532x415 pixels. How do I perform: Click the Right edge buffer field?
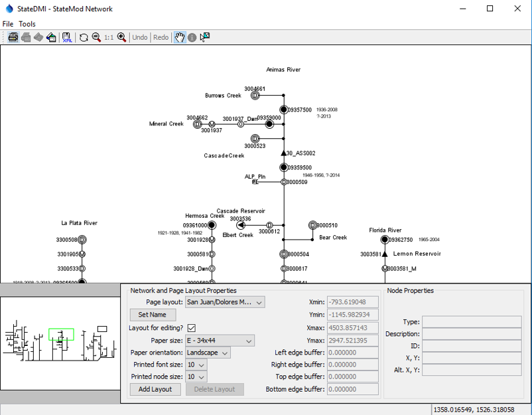pos(352,365)
